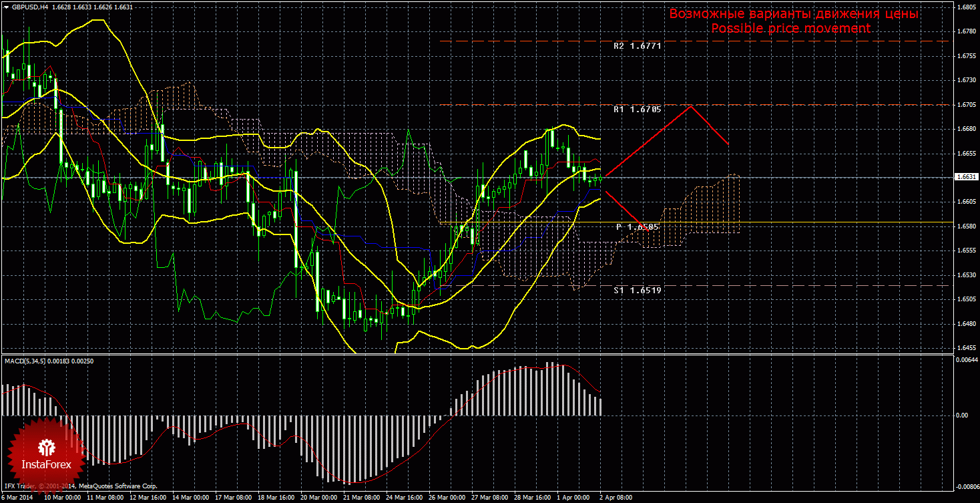
Task: Select the R1 1.6705 resistance label
Action: (637, 109)
